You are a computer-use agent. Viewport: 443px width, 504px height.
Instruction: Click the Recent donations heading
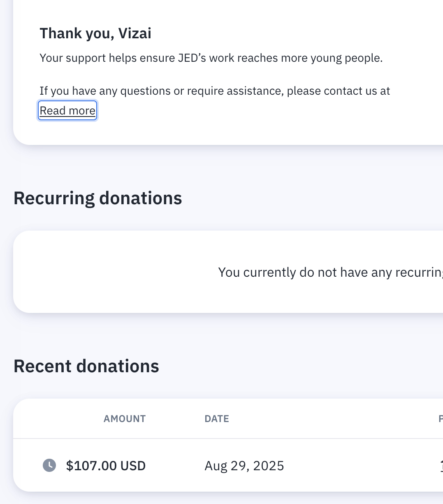(86, 366)
